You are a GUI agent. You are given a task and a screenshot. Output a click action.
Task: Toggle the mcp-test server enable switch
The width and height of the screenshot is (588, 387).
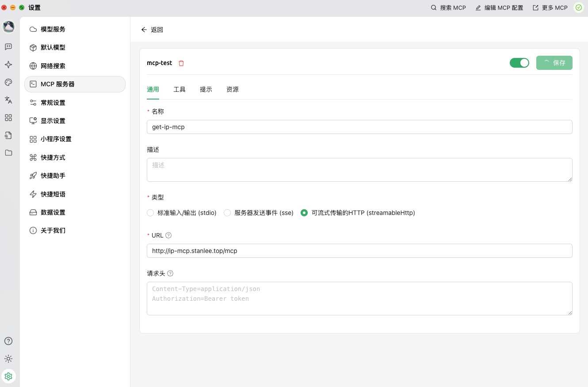(x=519, y=63)
